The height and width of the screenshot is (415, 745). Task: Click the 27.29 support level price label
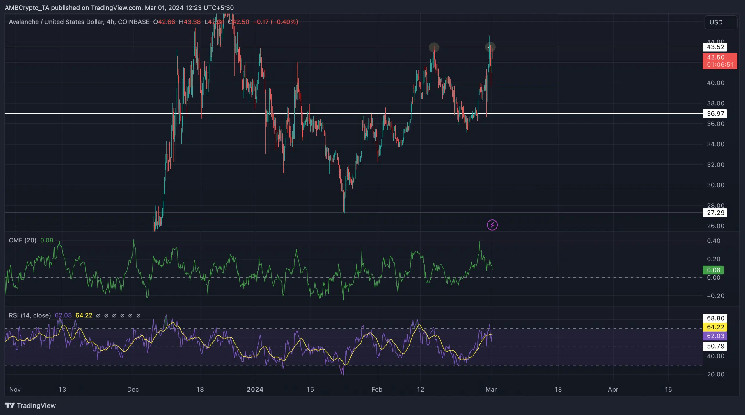pos(714,212)
